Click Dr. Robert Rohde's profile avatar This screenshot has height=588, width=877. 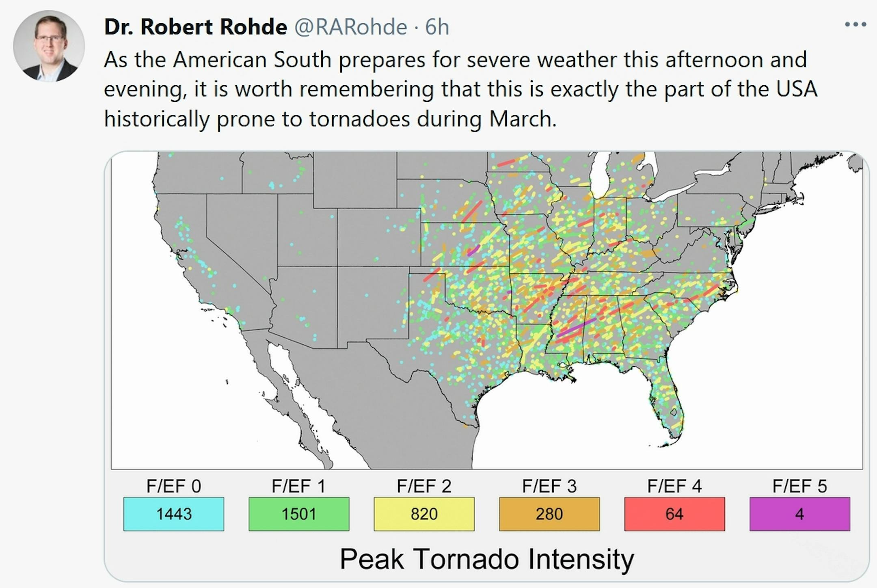point(49,46)
